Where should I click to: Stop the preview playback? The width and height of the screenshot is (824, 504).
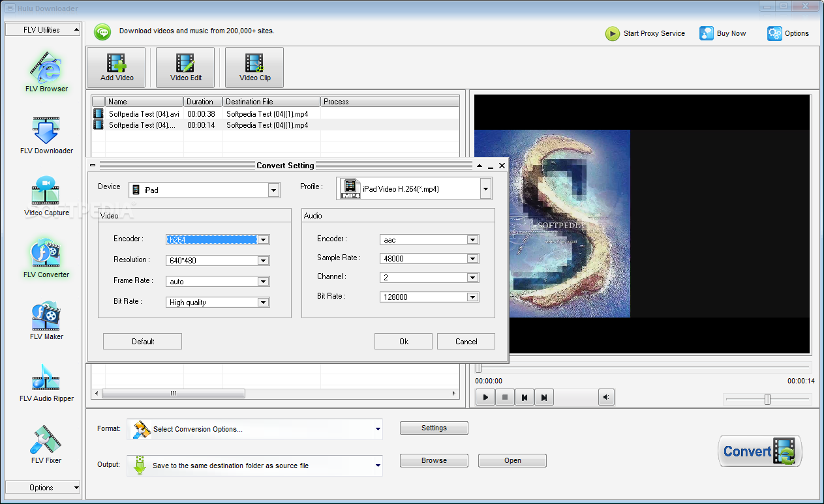(x=504, y=397)
